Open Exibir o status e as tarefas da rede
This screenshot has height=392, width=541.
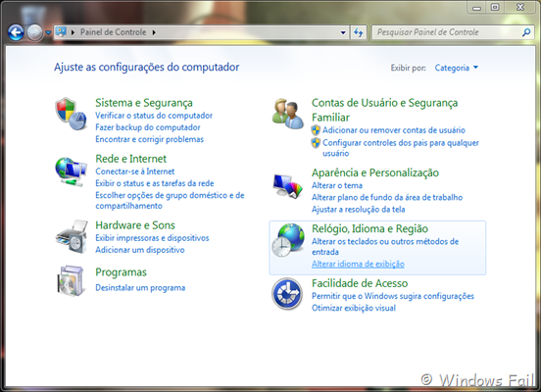tap(155, 183)
